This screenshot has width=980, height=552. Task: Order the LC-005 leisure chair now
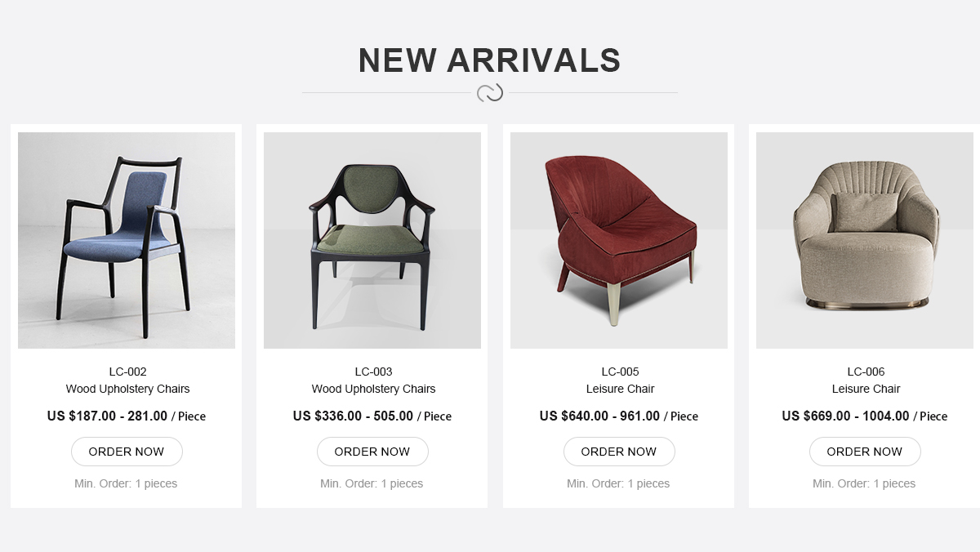(x=619, y=452)
